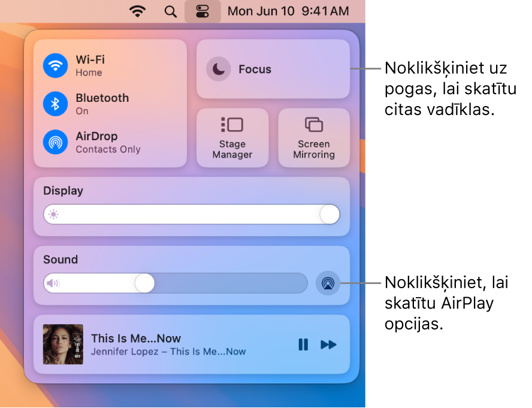532x408 pixels.
Task: Click the brightness slider knob
Action: pos(330,214)
